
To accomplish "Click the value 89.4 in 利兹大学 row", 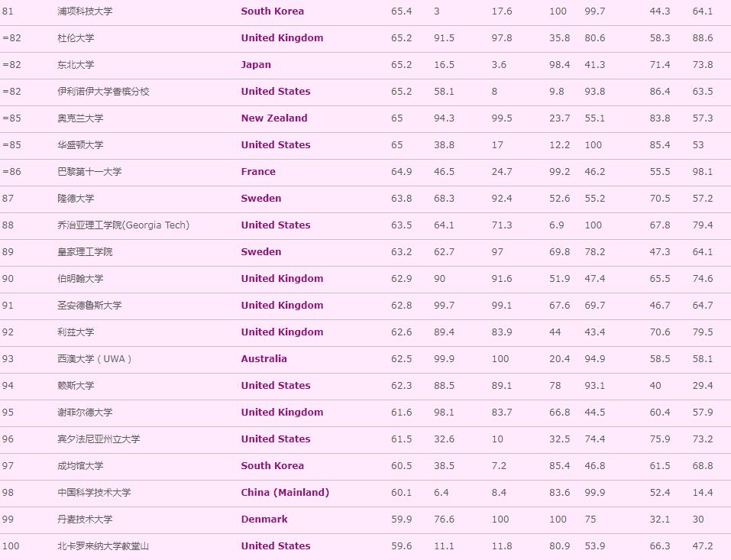I will [444, 332].
